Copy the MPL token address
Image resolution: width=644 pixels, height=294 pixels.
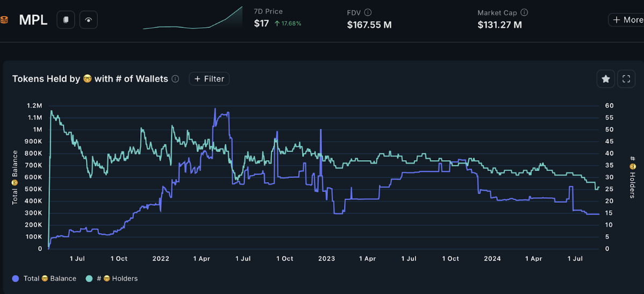click(66, 20)
